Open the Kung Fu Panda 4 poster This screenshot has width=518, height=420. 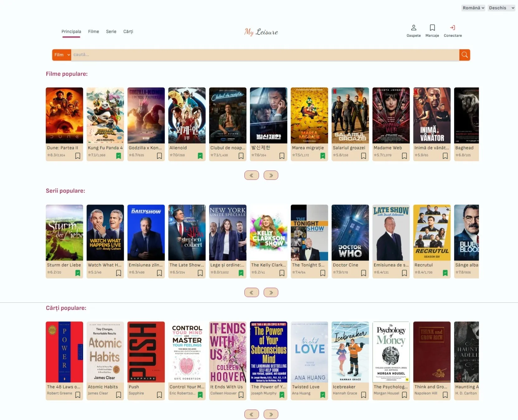tap(105, 115)
